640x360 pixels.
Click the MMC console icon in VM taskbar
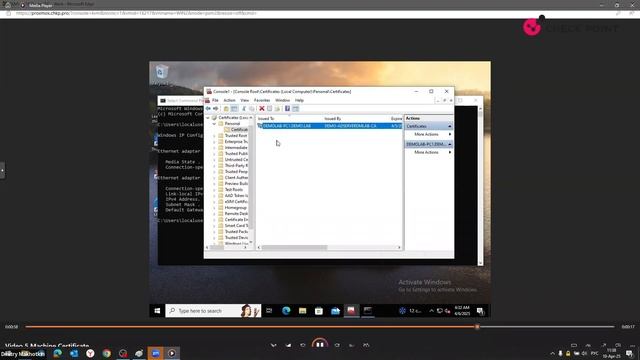coord(351,311)
